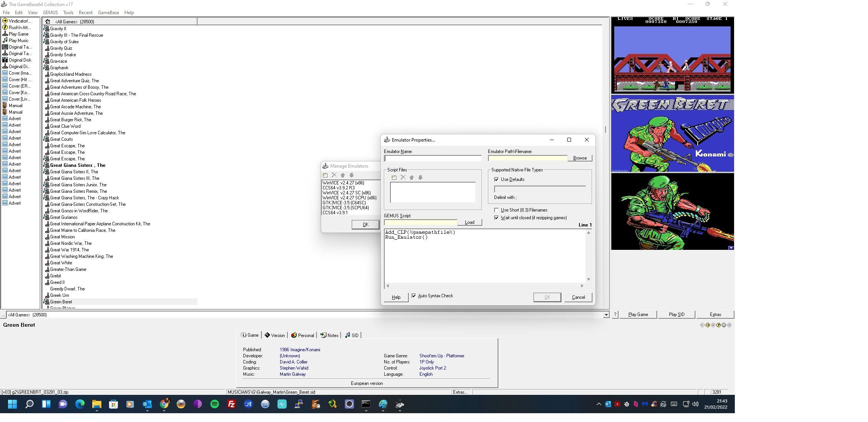The height and width of the screenshot is (422, 868).
Task: Open Spotify from the taskbar
Action: [x=215, y=404]
